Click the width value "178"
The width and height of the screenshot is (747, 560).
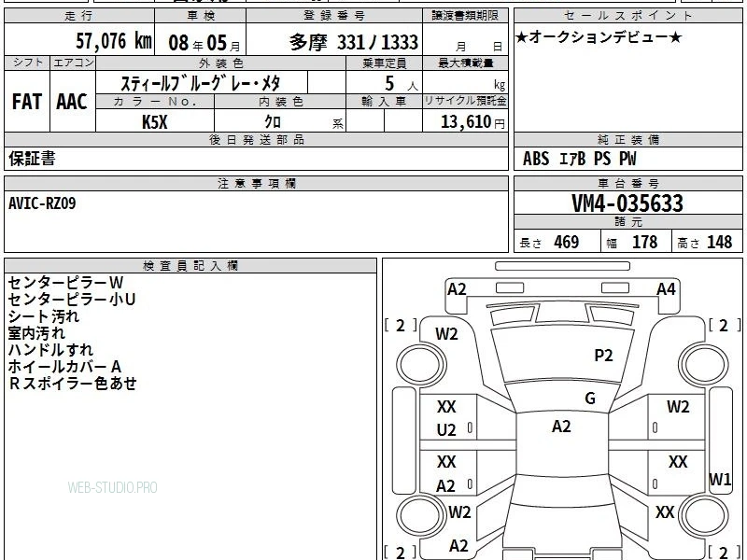644,242
